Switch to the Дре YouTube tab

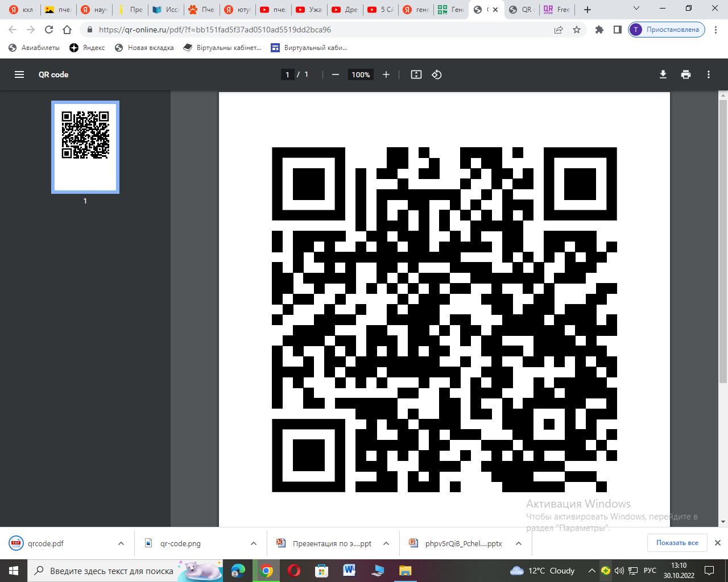coord(344,10)
